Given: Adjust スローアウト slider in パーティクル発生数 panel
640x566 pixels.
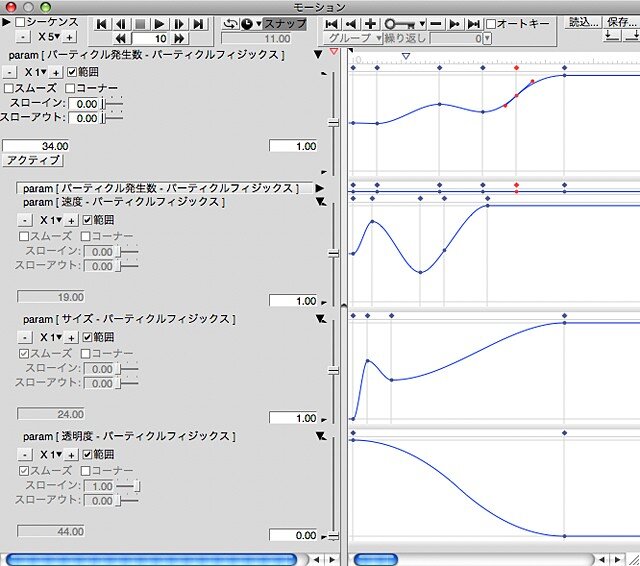Looking at the screenshot, I should [x=112, y=118].
